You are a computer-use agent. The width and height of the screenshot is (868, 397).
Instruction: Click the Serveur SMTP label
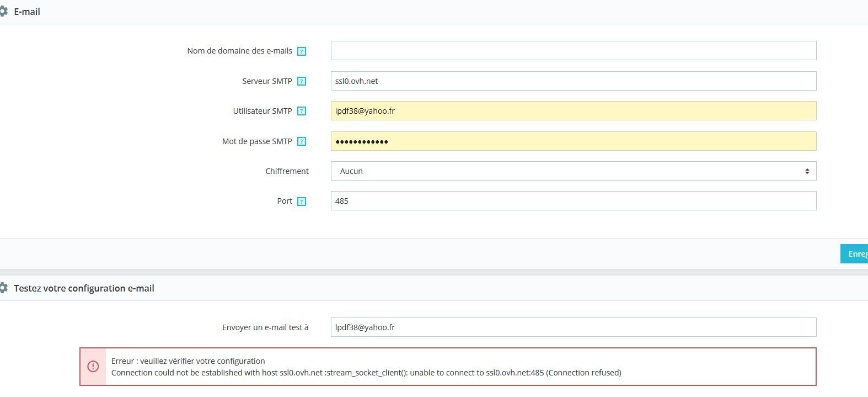coord(267,81)
